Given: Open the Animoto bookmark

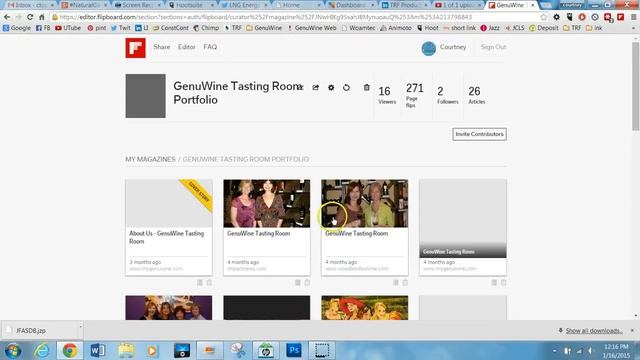Looking at the screenshot, I should [396, 28].
